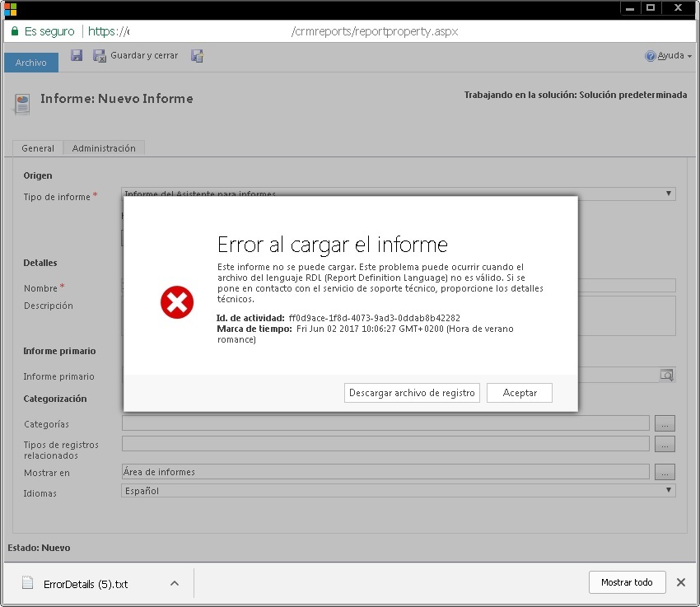Image resolution: width=700 pixels, height=607 pixels.
Task: Close the downloads bar
Action: pyautogui.click(x=681, y=582)
